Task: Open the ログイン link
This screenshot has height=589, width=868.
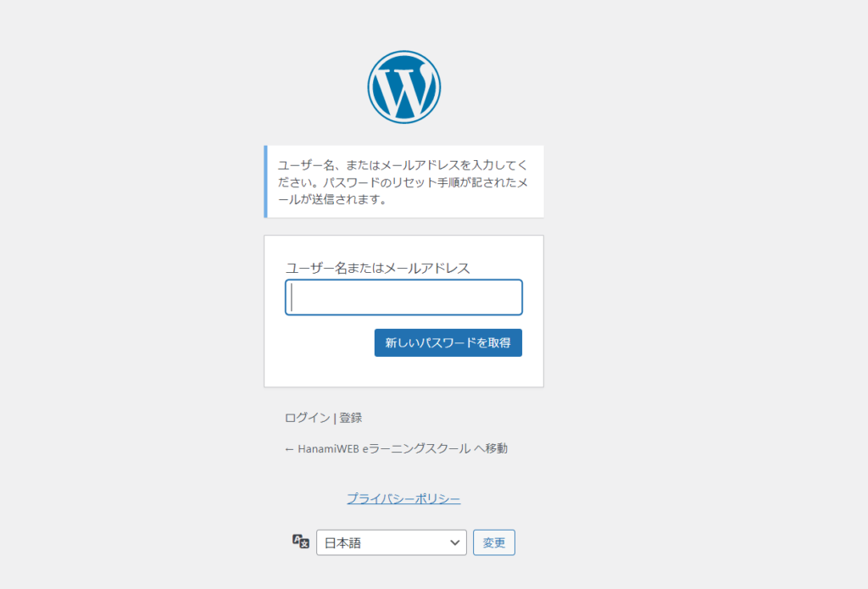Action: coord(307,418)
